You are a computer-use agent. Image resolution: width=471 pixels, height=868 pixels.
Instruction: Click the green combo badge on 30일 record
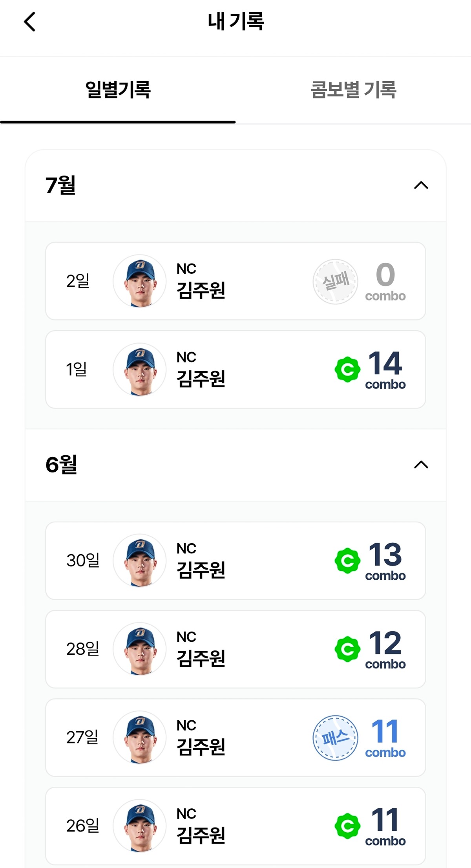(x=347, y=561)
